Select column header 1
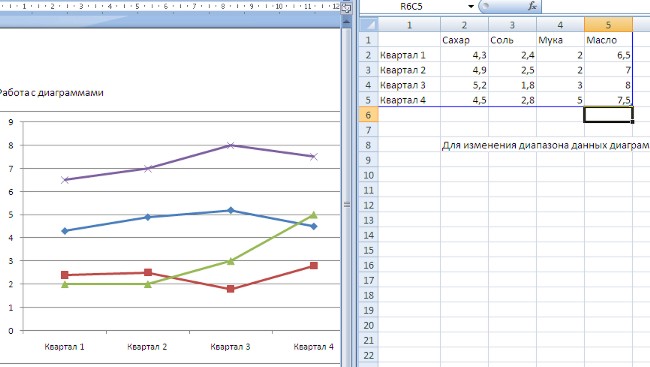This screenshot has height=367, width=650. [409, 25]
